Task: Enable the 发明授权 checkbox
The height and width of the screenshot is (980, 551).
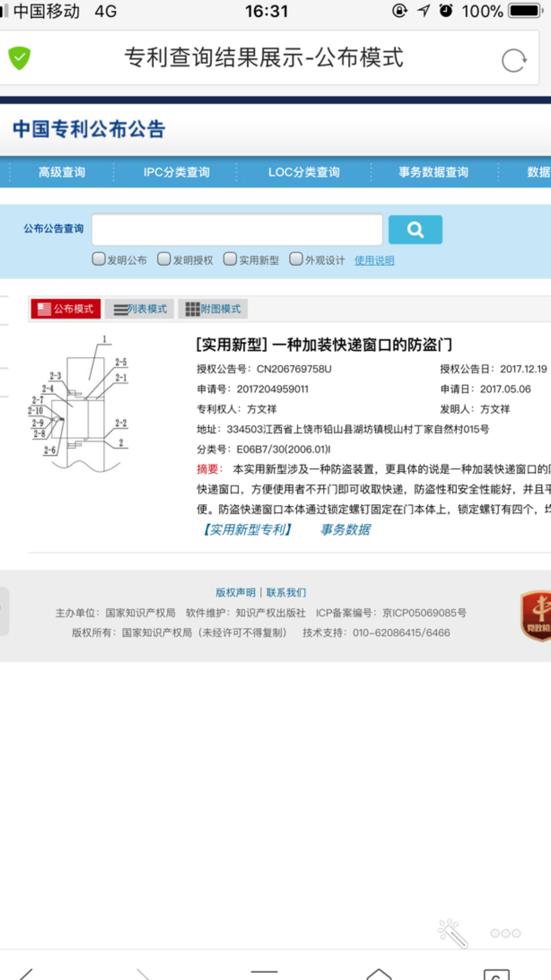Action: (164, 259)
